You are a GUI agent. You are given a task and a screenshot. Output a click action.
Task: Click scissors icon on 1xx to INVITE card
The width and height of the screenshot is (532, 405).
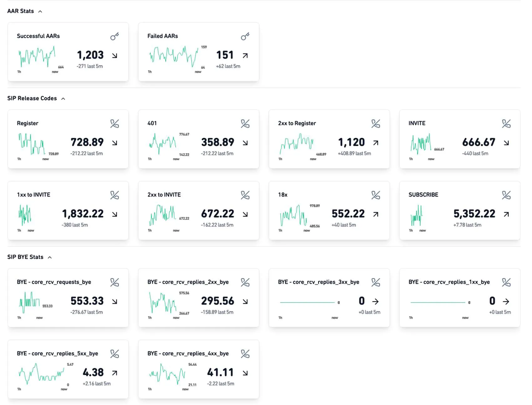115,195
